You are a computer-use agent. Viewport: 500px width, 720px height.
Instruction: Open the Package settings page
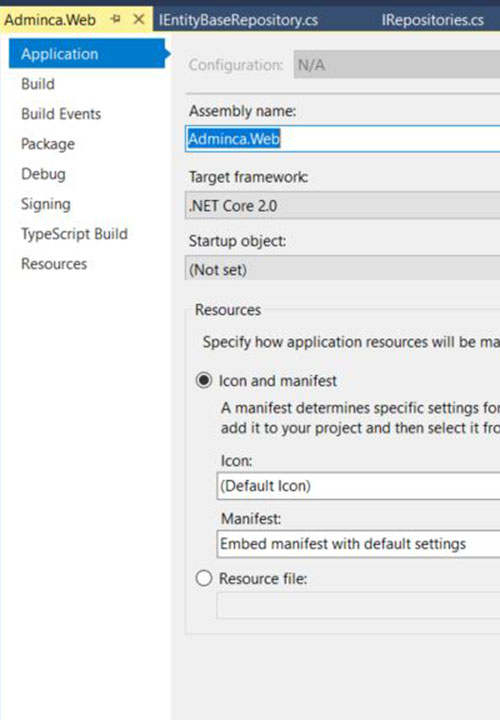48,144
